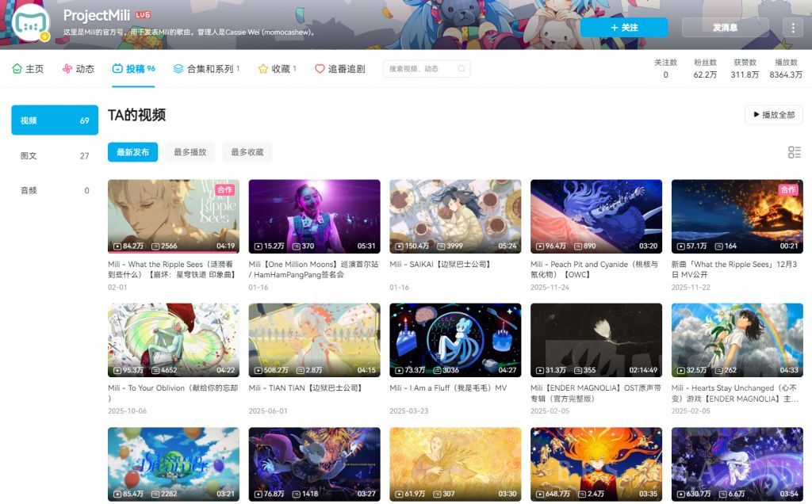Click the 合作 badge on Ripple Sees video
This screenshot has height=504, width=812.
coord(224,190)
